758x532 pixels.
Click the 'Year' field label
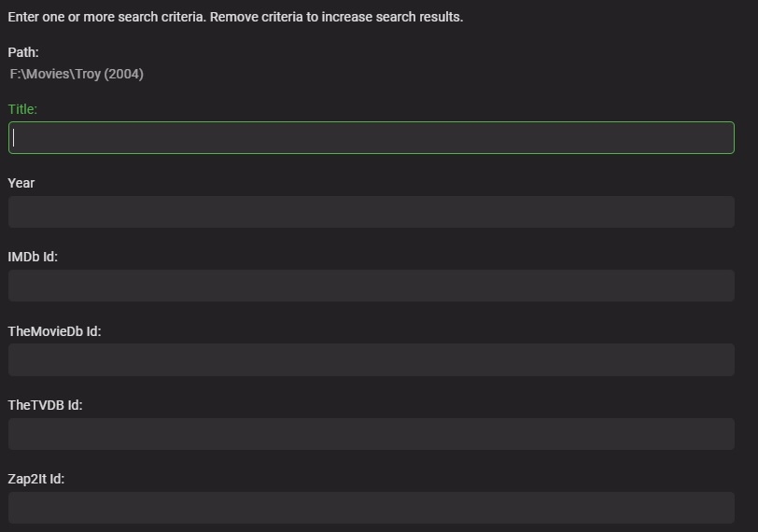tap(21, 183)
